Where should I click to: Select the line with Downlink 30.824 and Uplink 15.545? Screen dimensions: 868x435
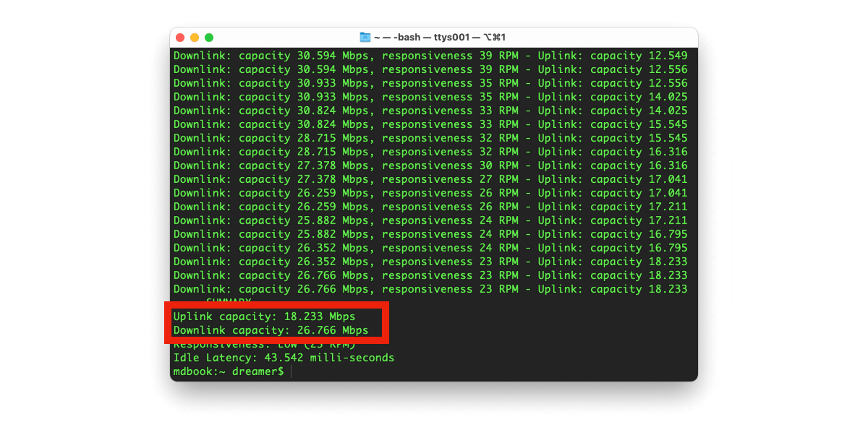(430, 124)
